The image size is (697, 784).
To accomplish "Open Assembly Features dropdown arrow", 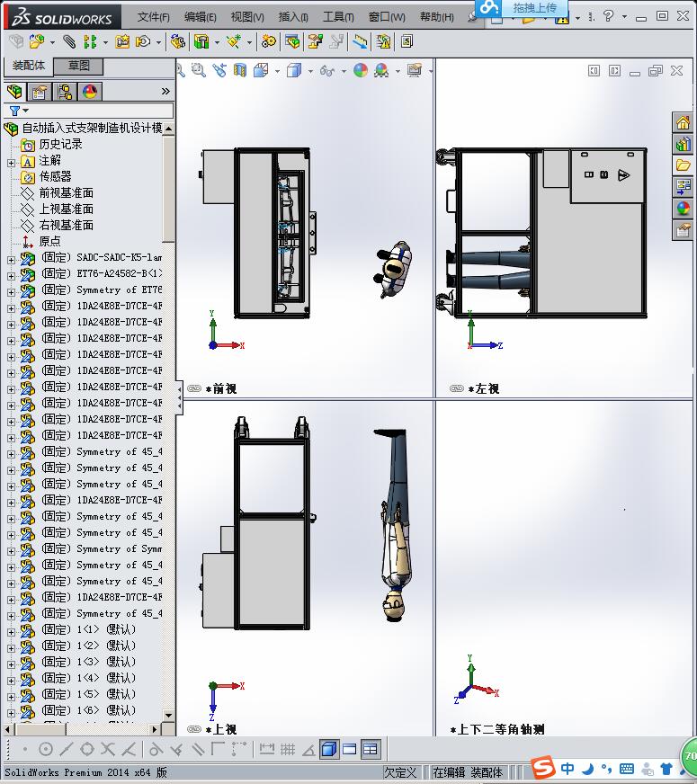I will click(217, 42).
